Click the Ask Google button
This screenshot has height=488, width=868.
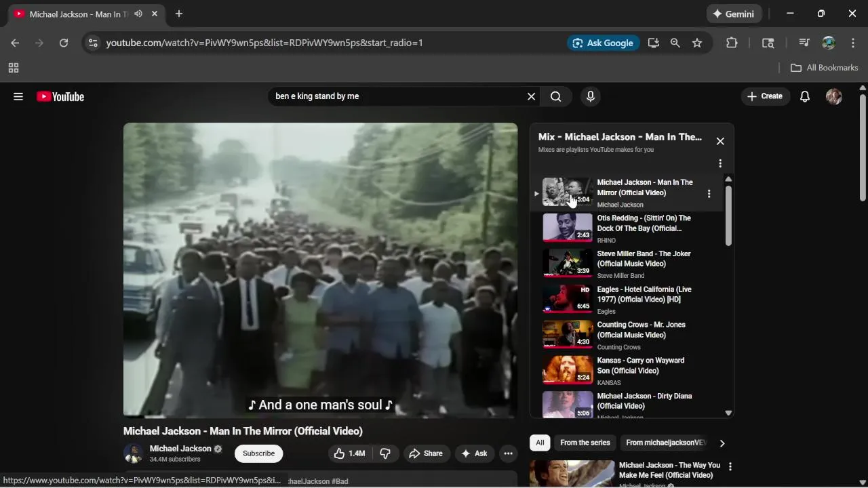(x=603, y=43)
